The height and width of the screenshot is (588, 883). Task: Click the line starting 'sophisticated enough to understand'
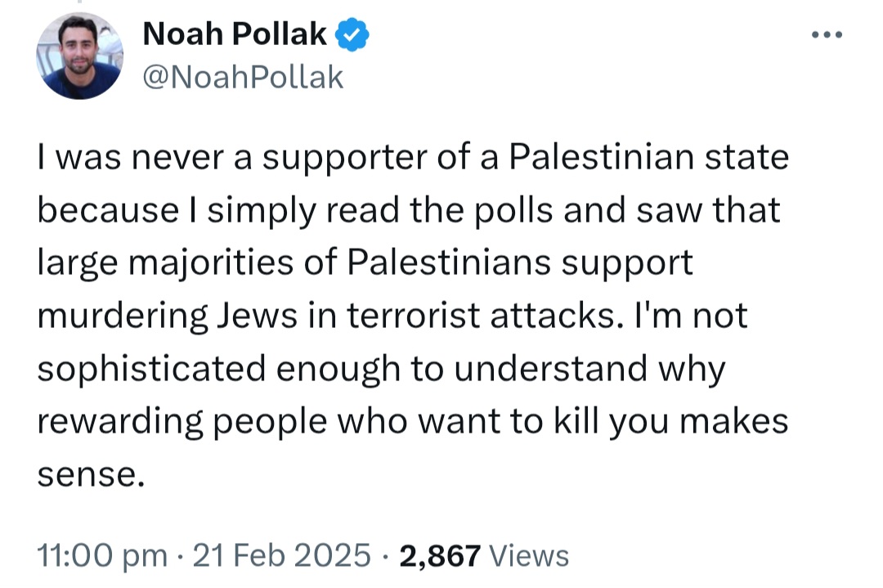coord(381,369)
